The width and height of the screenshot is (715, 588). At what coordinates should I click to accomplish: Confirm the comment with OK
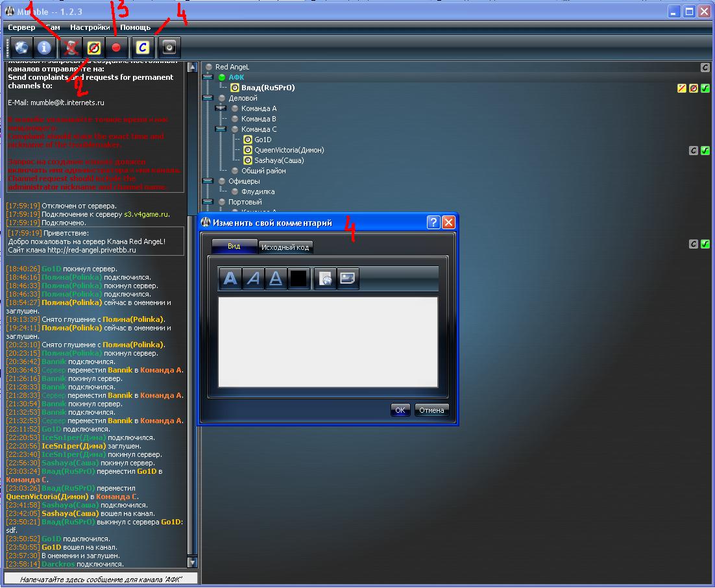(x=400, y=410)
